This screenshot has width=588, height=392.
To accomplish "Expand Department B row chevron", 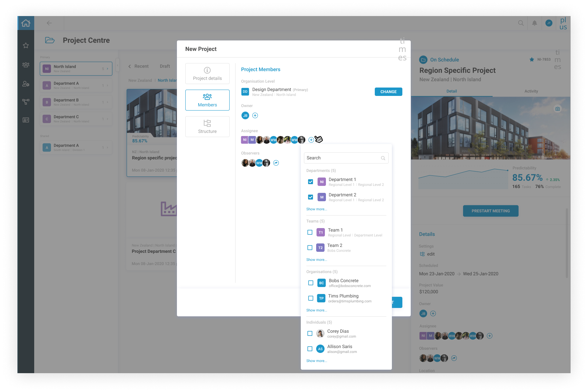I will click(107, 102).
